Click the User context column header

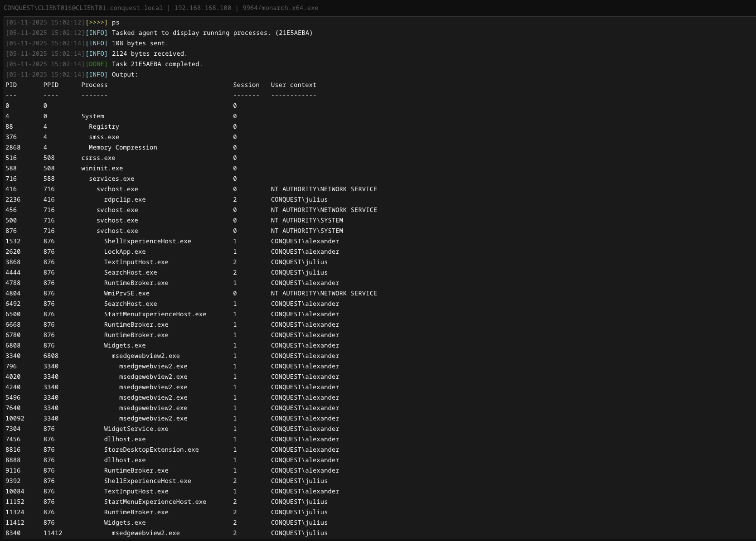click(293, 85)
